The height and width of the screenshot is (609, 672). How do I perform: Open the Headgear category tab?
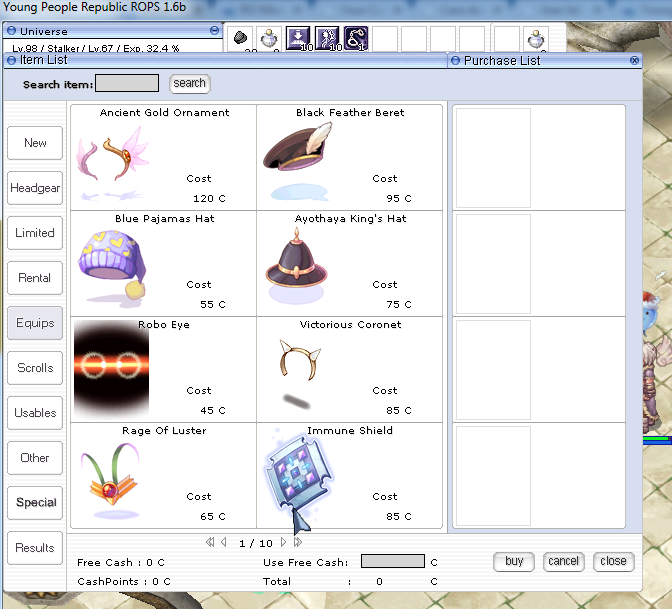[35, 188]
